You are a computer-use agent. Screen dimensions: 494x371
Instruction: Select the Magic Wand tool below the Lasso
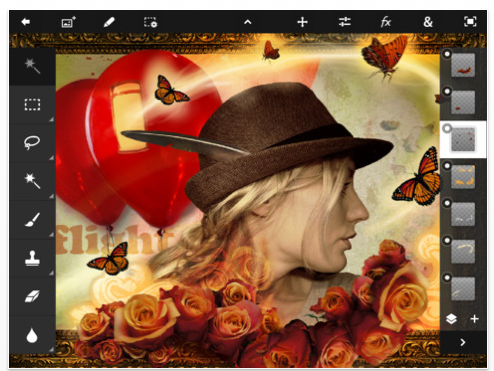coord(32,180)
